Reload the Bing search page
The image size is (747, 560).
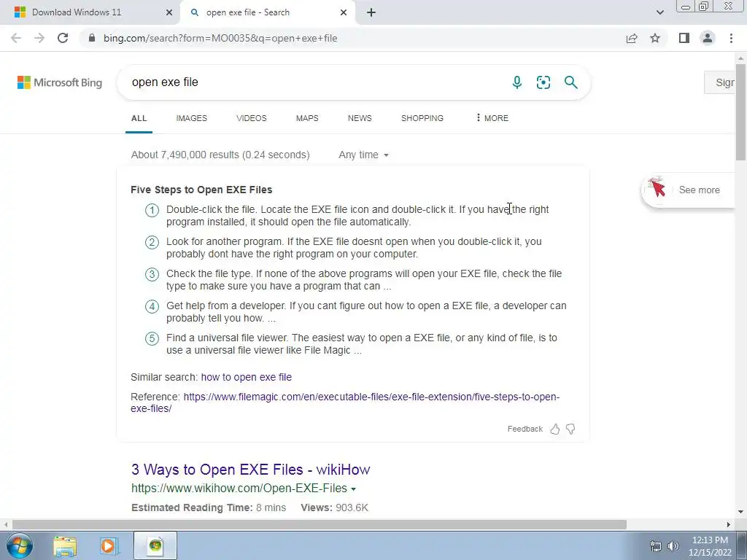tap(63, 38)
